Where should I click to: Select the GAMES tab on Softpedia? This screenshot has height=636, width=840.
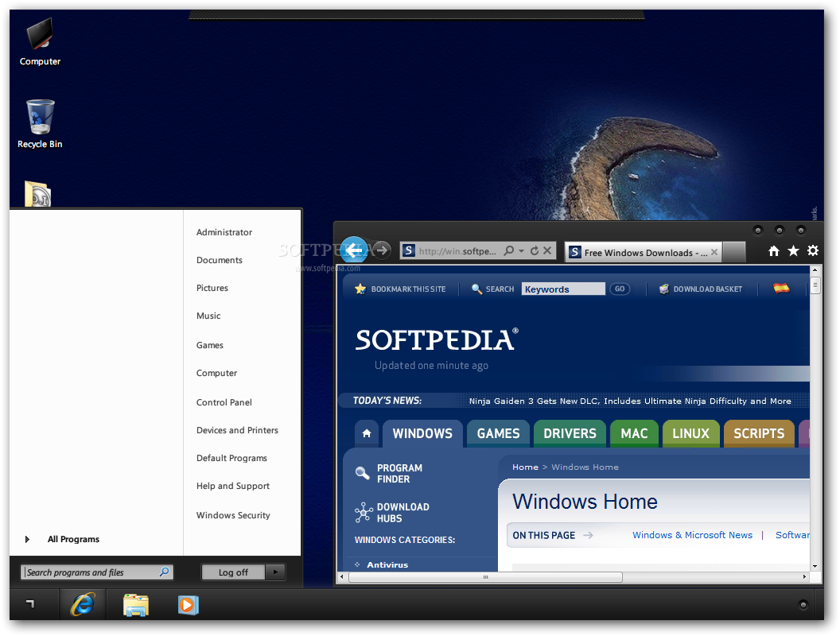498,433
